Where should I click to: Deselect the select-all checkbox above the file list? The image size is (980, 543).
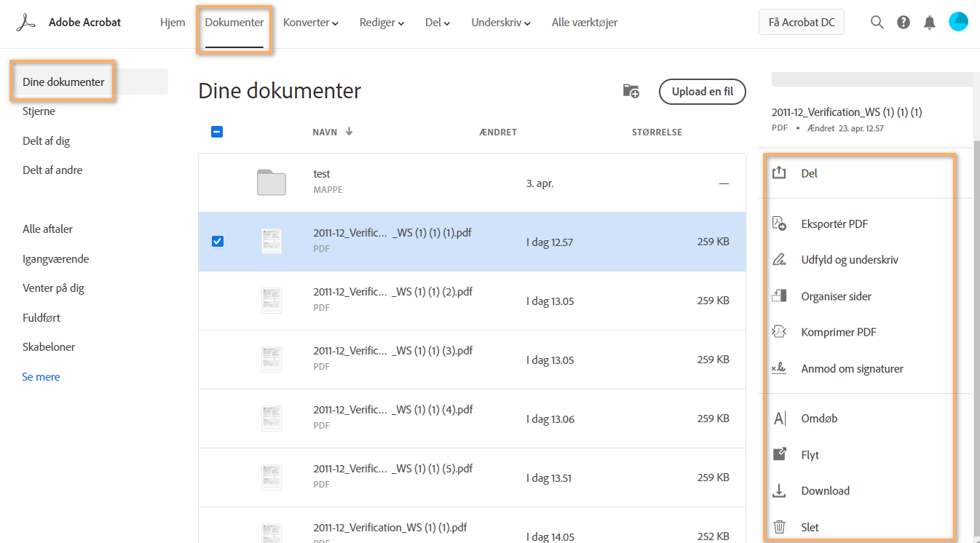tap(216, 132)
